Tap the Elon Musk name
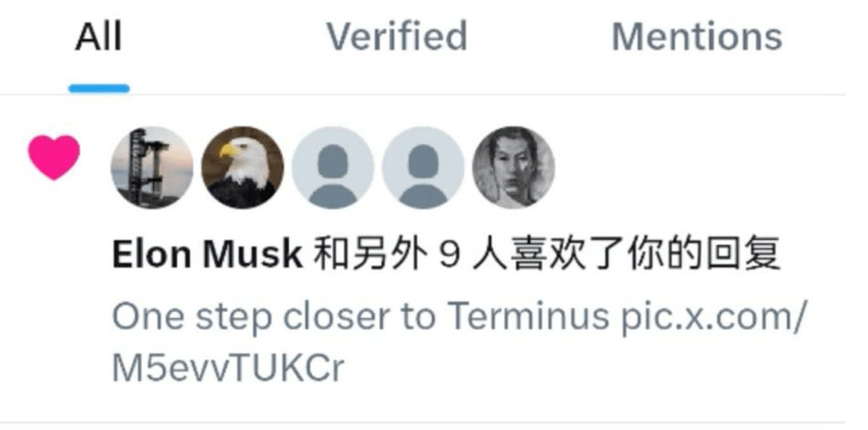868x430 pixels. click(x=207, y=255)
